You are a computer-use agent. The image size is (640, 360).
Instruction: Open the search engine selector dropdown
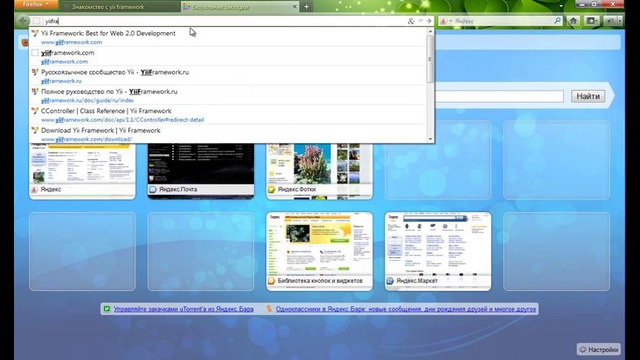tap(445, 21)
